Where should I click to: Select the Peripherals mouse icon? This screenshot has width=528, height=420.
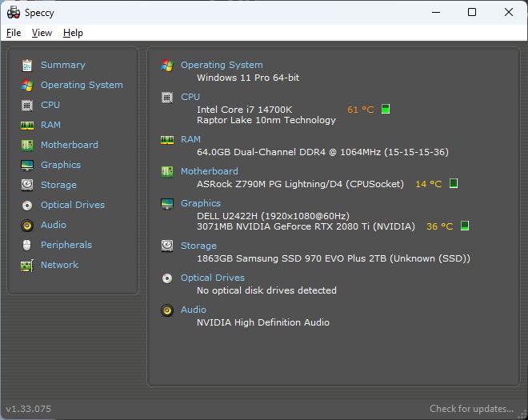(27, 245)
